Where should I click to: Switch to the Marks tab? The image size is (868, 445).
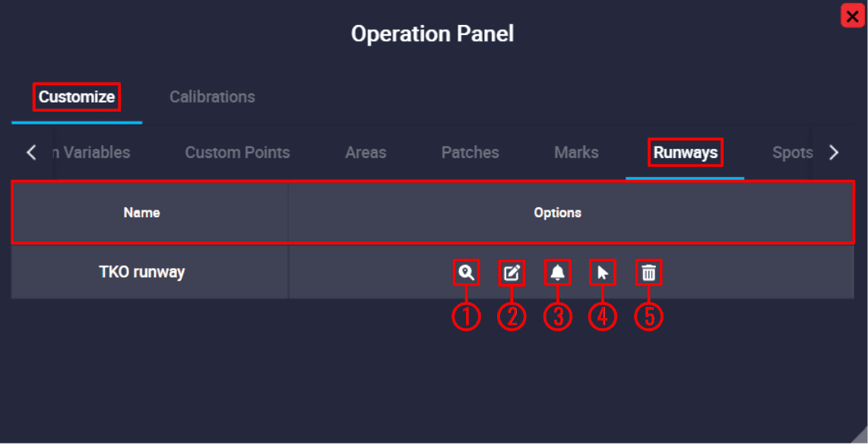point(576,153)
